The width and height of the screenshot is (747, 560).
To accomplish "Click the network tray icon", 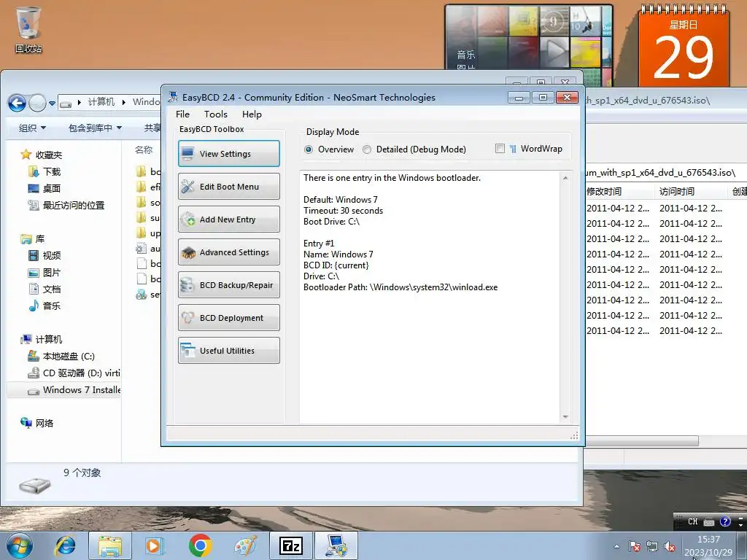I will point(652,547).
